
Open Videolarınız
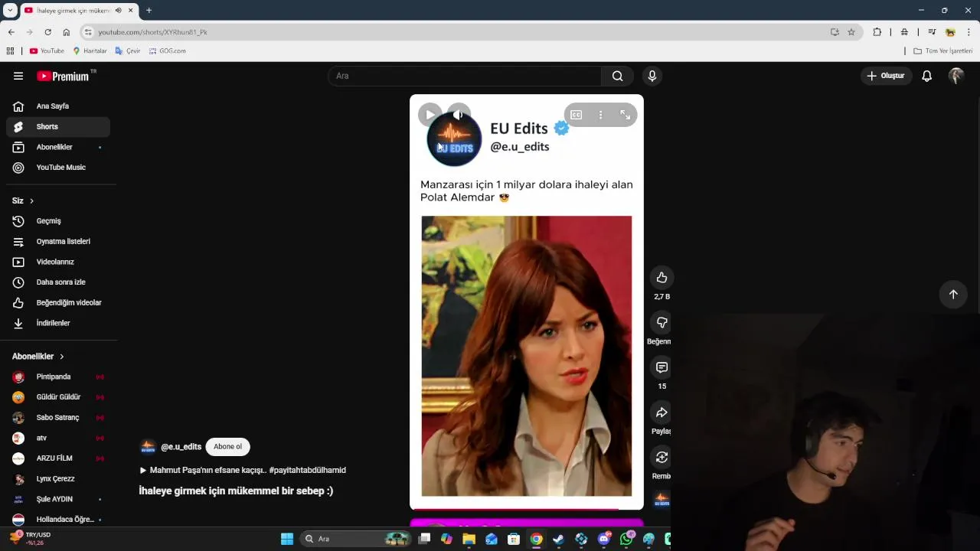(x=58, y=262)
